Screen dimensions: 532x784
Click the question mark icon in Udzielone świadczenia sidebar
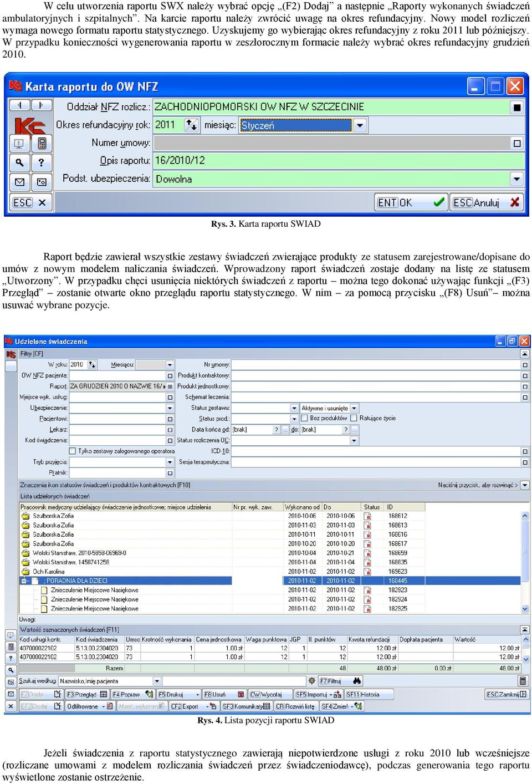pos(11,658)
